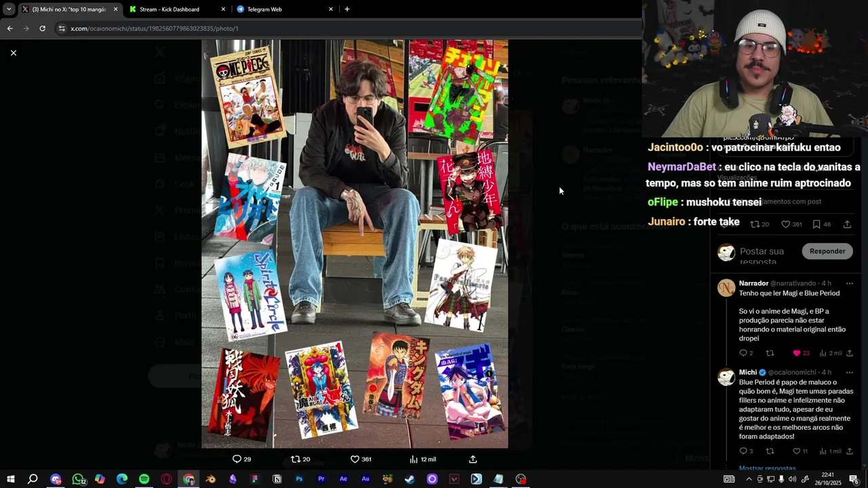868x488 pixels.
Task: Bookmark the post (46 bookmarks) in the side panel
Action: tap(821, 224)
